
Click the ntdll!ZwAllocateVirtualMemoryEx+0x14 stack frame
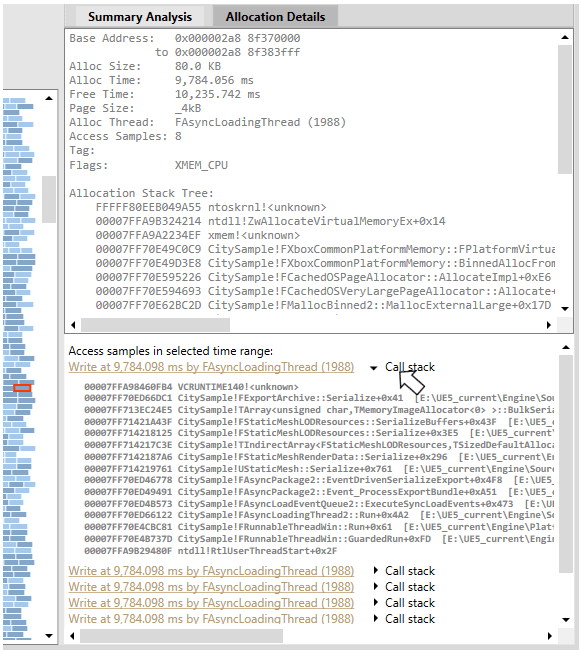pyautogui.click(x=271, y=221)
